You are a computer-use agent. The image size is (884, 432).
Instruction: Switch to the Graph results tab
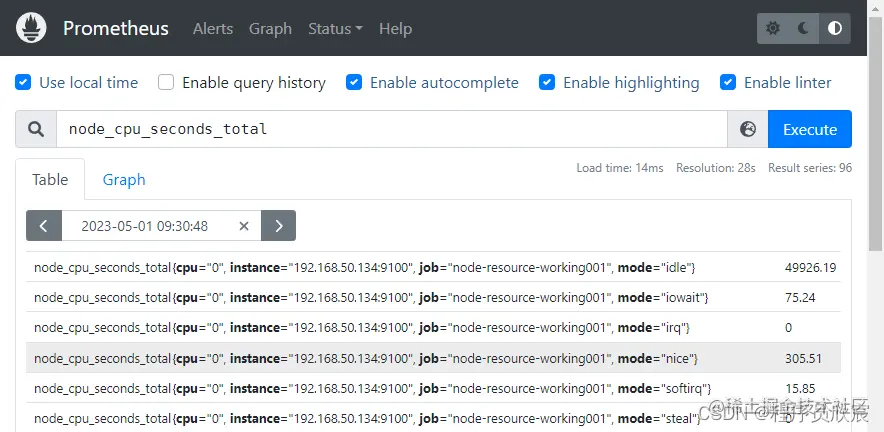(124, 180)
